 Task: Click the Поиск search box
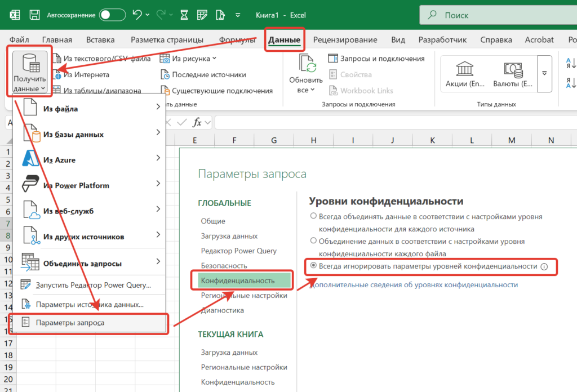click(x=498, y=15)
